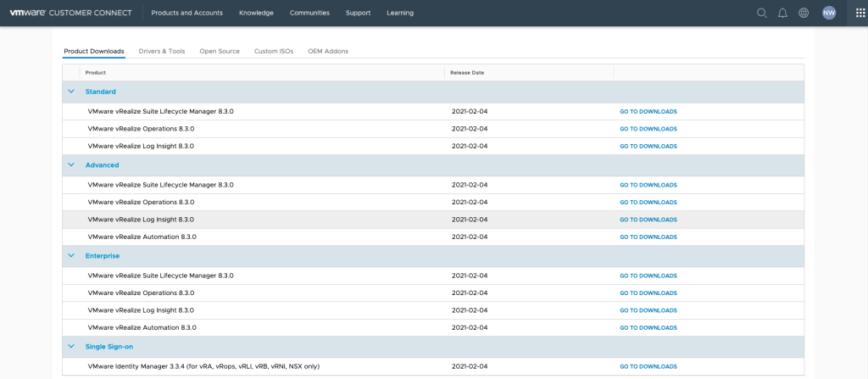Open the Support menu in the navbar
This screenshot has height=379, width=868.
(358, 13)
